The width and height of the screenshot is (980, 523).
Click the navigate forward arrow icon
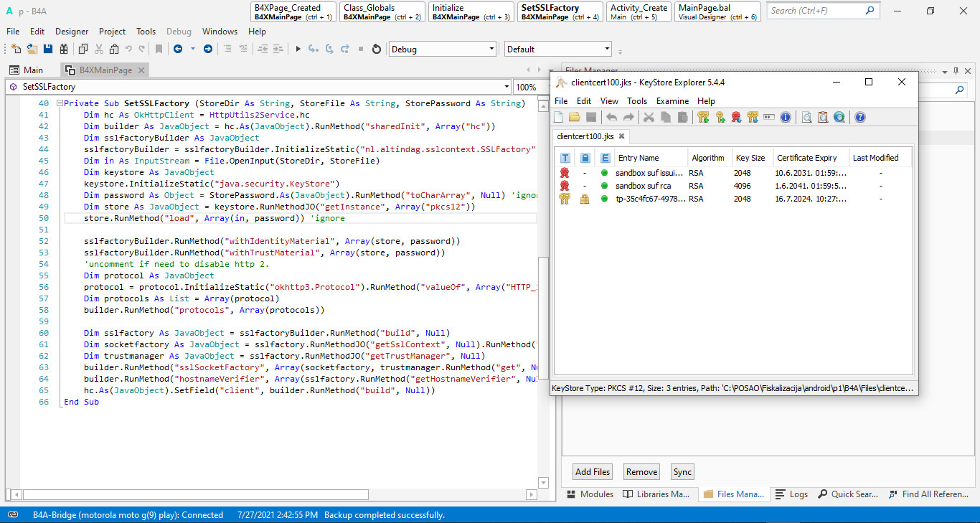(x=208, y=50)
